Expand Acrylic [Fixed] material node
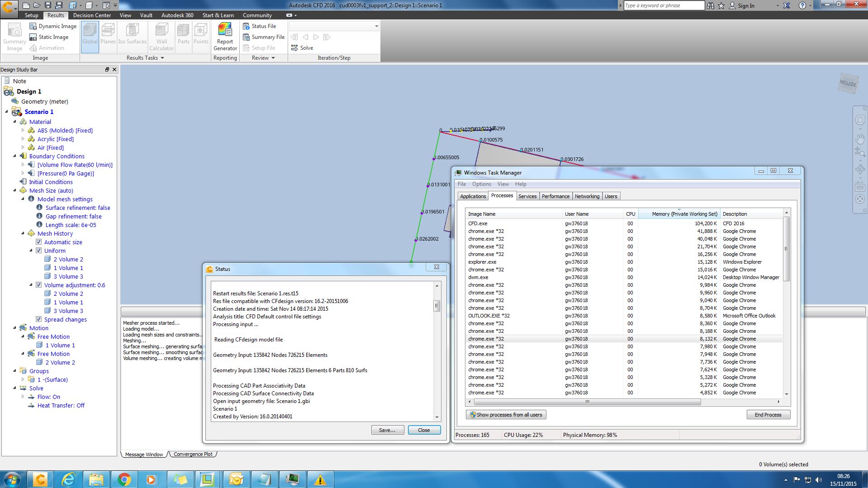 pos(23,139)
